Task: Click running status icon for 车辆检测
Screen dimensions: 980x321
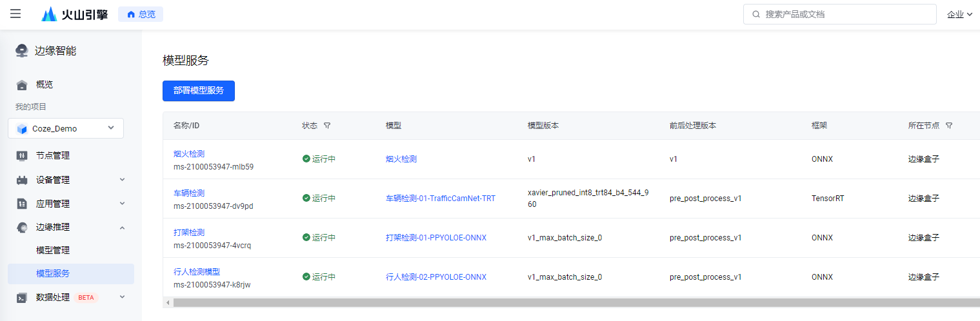Action: click(x=306, y=199)
